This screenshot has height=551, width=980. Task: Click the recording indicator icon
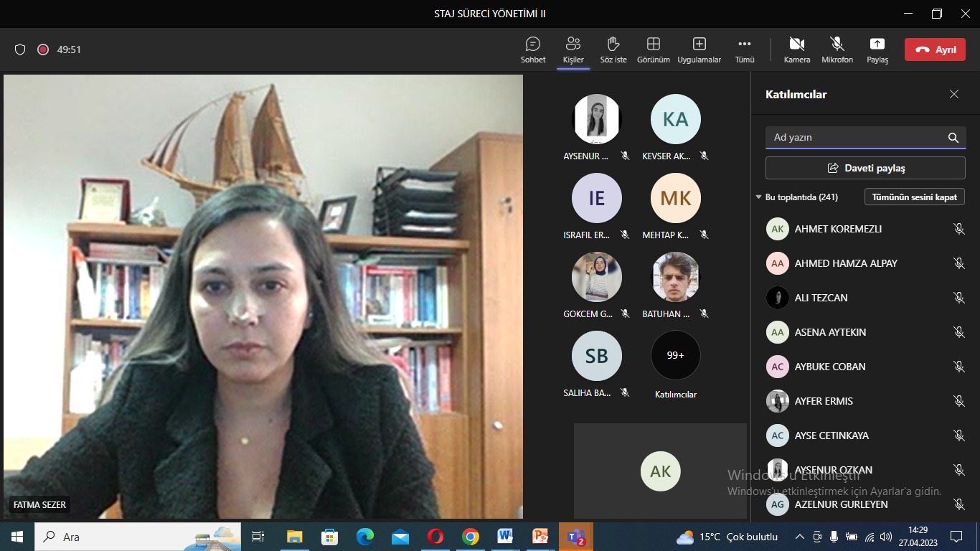(43, 50)
